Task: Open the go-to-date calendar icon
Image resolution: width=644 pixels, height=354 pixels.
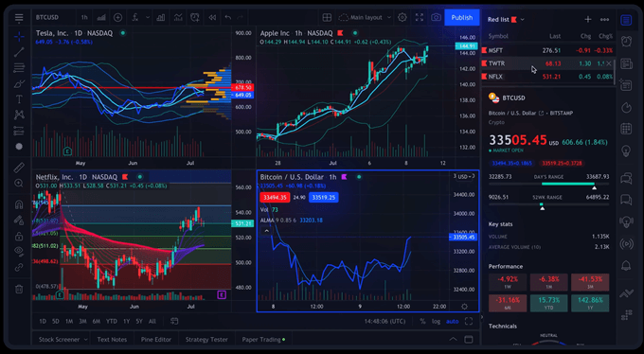Action: (x=174, y=322)
